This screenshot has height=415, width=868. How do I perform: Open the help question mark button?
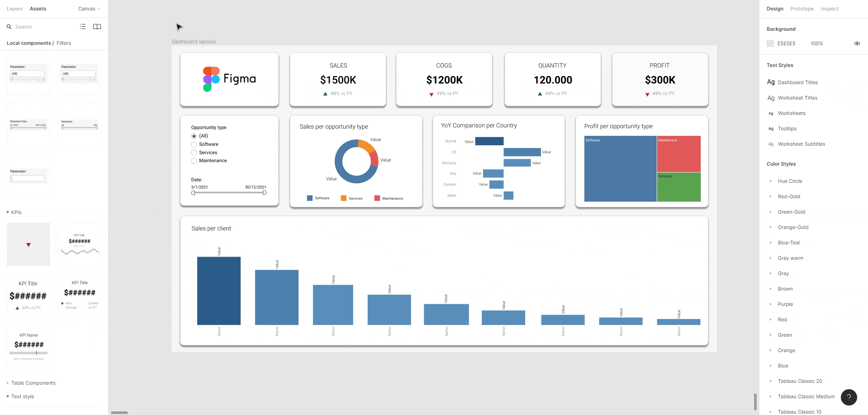tap(849, 397)
